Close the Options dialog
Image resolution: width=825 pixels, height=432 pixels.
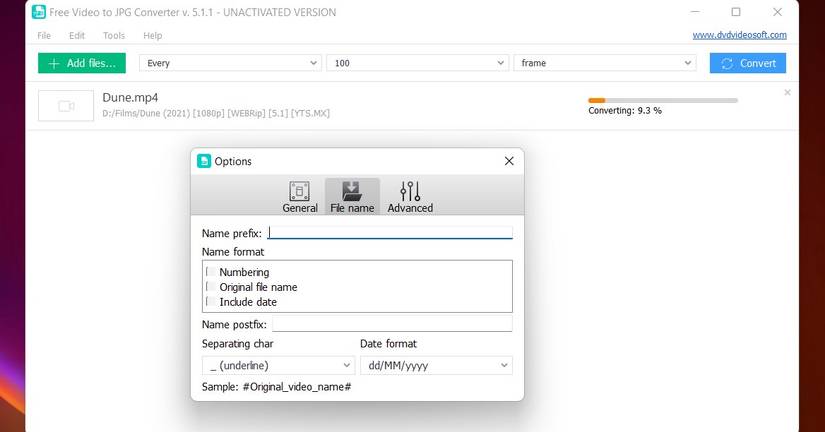(509, 161)
